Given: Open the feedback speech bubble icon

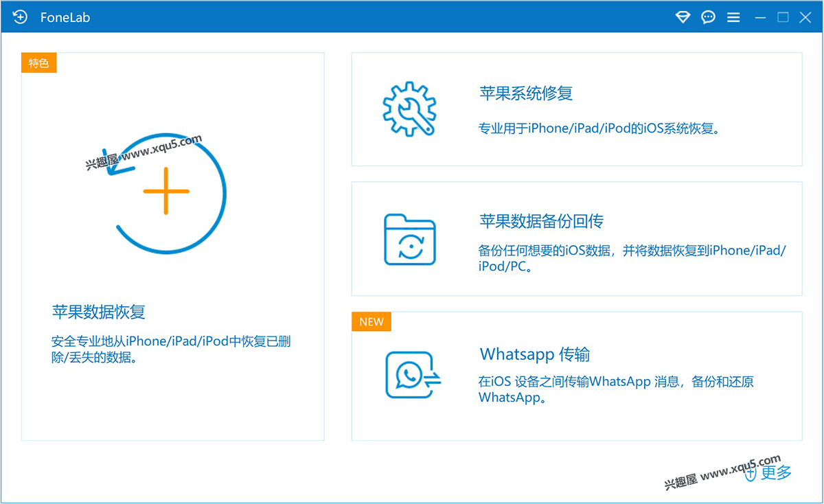Looking at the screenshot, I should pyautogui.click(x=708, y=17).
